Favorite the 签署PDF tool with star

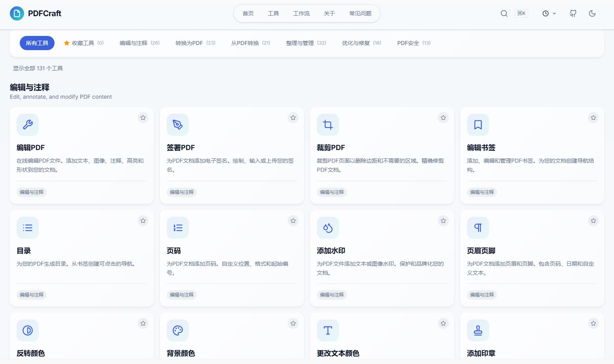pyautogui.click(x=293, y=118)
